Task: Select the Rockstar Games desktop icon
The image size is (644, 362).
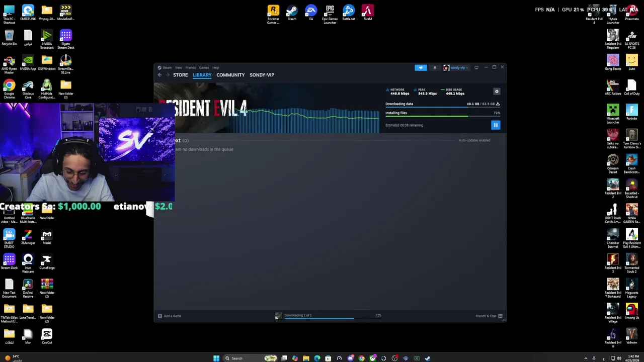Action: 273,15
